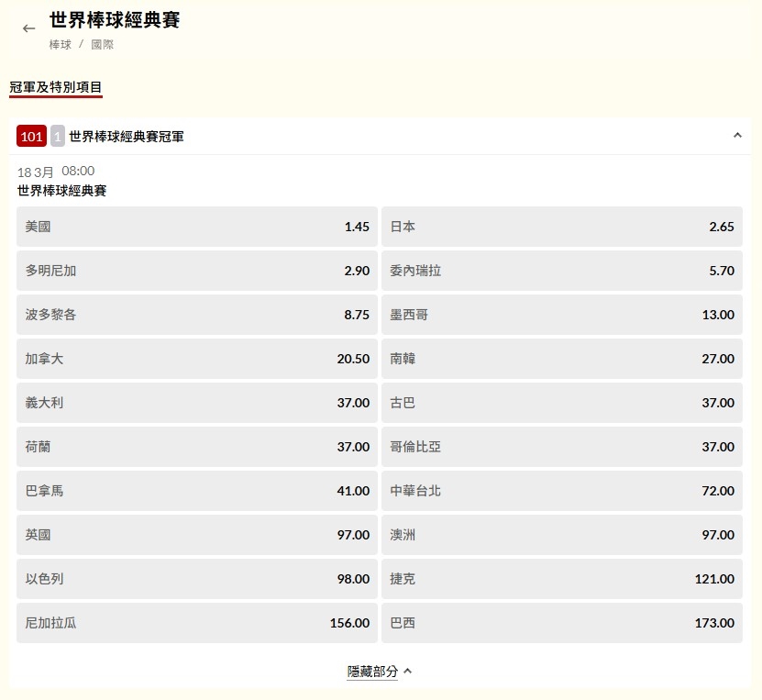Pick 南韓 at odds 27.00
This screenshot has width=762, height=700.
[x=561, y=359]
